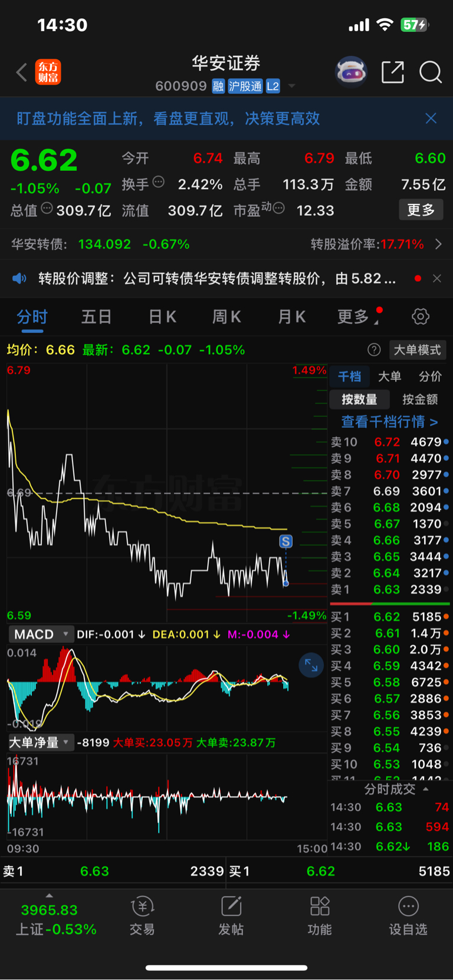Switch to 分时 tab
The image size is (453, 980).
tap(32, 317)
